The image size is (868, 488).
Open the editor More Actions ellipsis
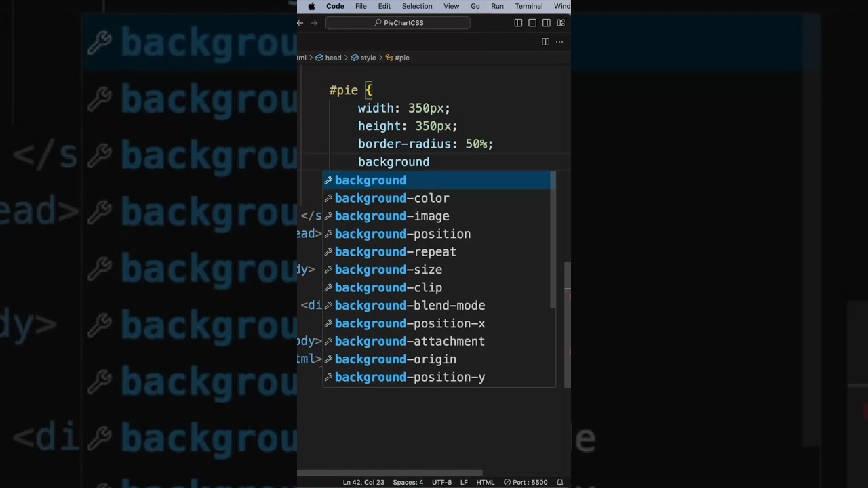point(559,42)
